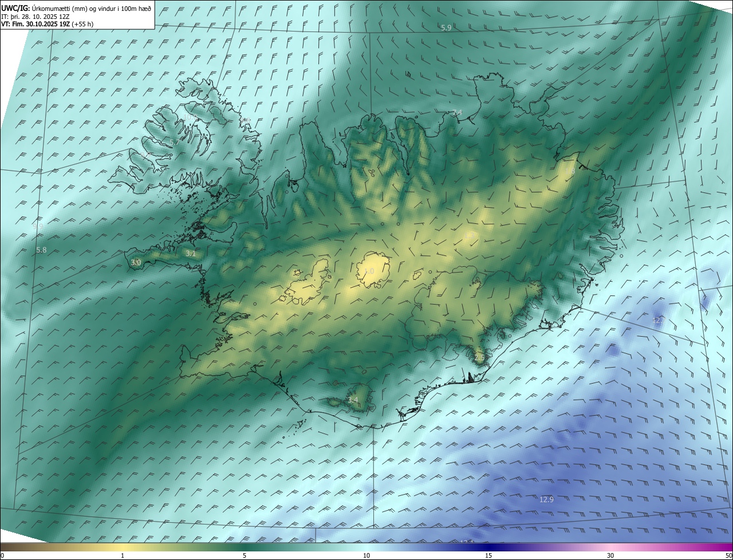This screenshot has width=733, height=560.
Task: Click the 0 tick on the color scale
Action: pyautogui.click(x=2, y=555)
